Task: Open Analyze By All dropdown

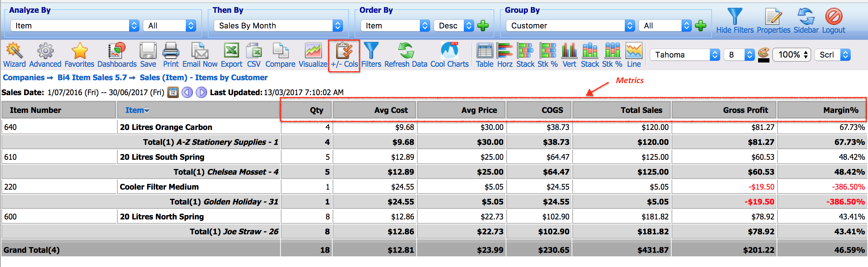Action: click(x=169, y=26)
